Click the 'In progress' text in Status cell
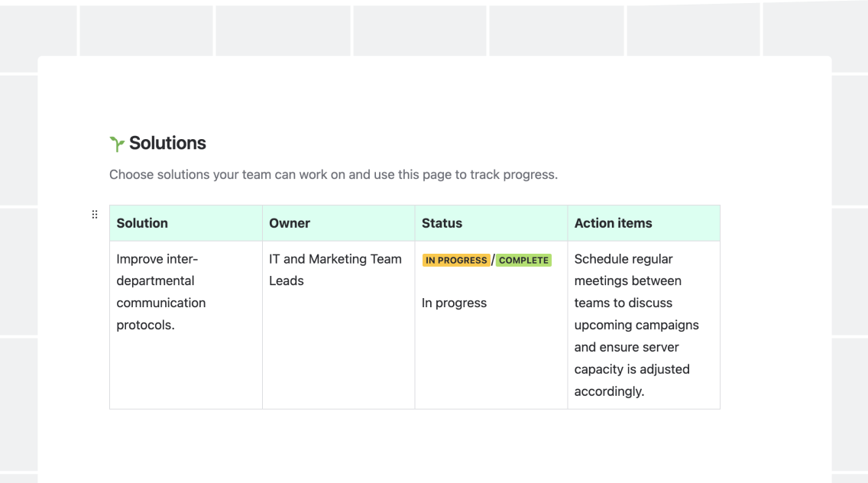This screenshot has height=483, width=868. click(x=455, y=303)
